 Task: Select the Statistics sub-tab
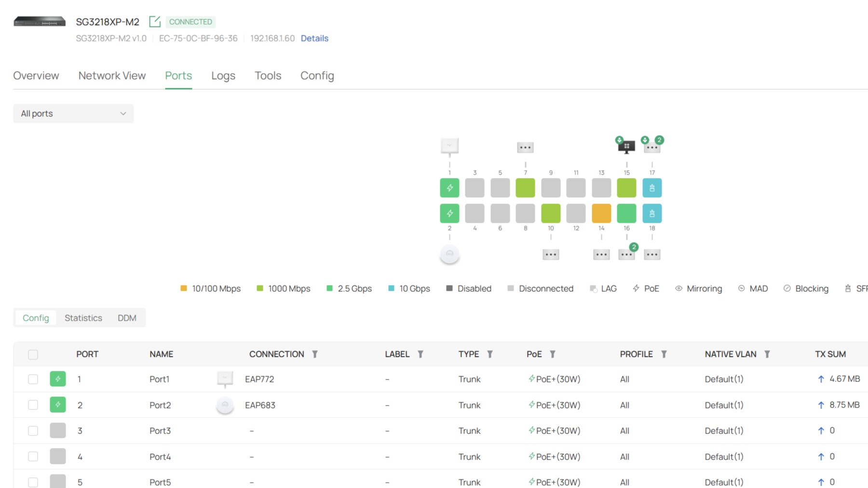click(83, 318)
